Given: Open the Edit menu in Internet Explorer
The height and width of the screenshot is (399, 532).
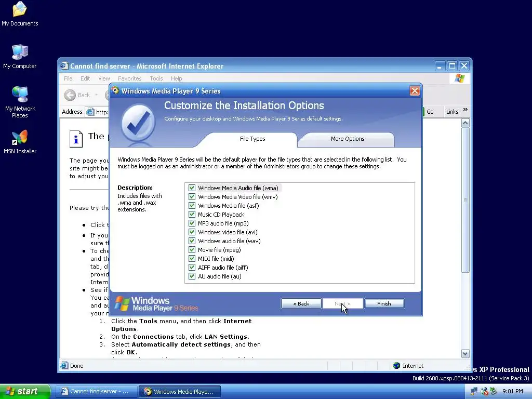Looking at the screenshot, I should click(x=85, y=78).
